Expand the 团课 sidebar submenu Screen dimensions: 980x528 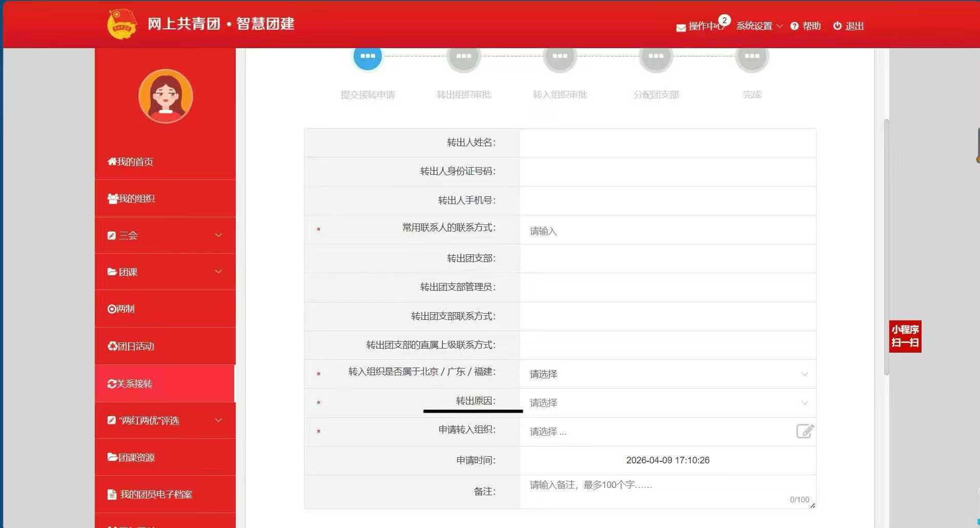click(165, 272)
